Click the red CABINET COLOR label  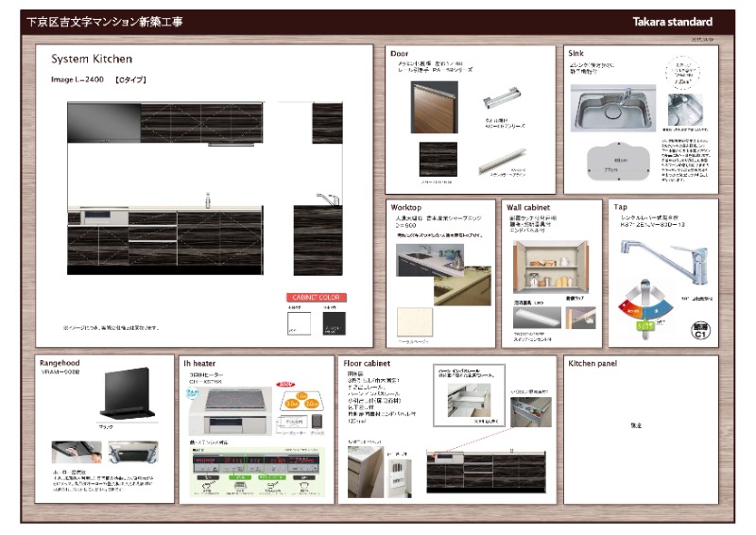tap(316, 296)
